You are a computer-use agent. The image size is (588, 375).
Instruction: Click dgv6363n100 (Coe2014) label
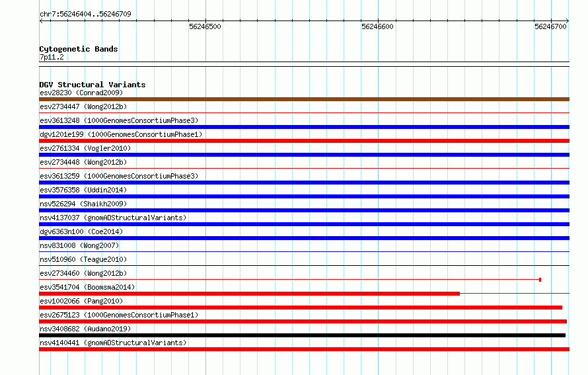pyautogui.click(x=81, y=231)
